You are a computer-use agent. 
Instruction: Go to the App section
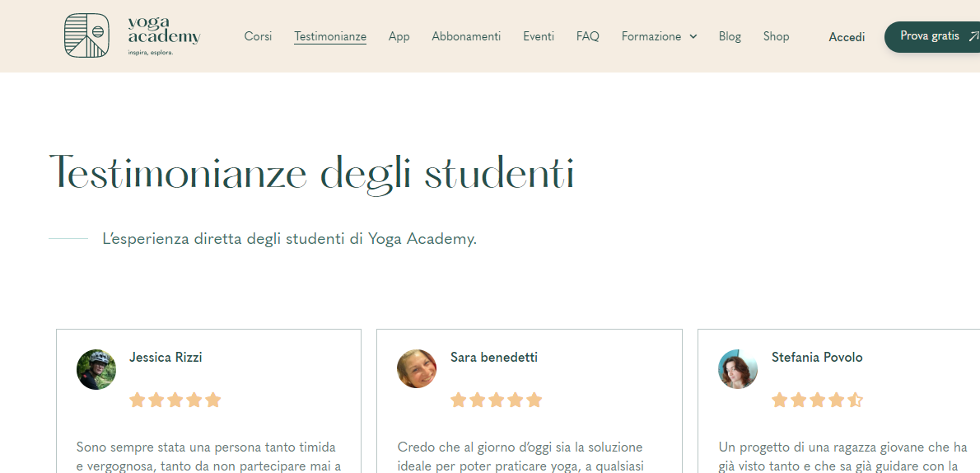point(399,37)
